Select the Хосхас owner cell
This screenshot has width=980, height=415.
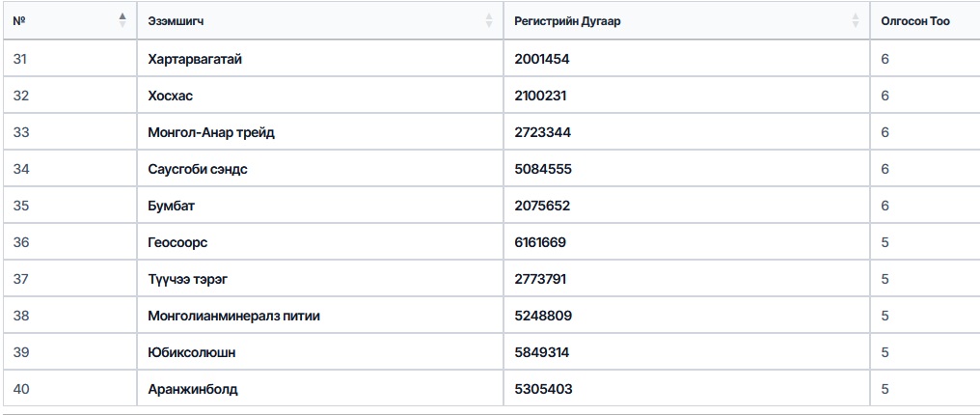[320, 96]
